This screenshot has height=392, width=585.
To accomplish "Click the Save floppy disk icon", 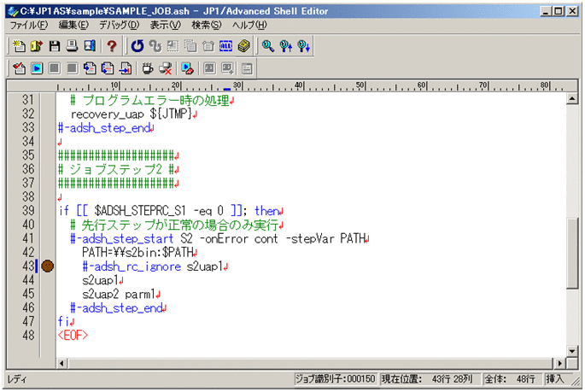I will (55, 46).
